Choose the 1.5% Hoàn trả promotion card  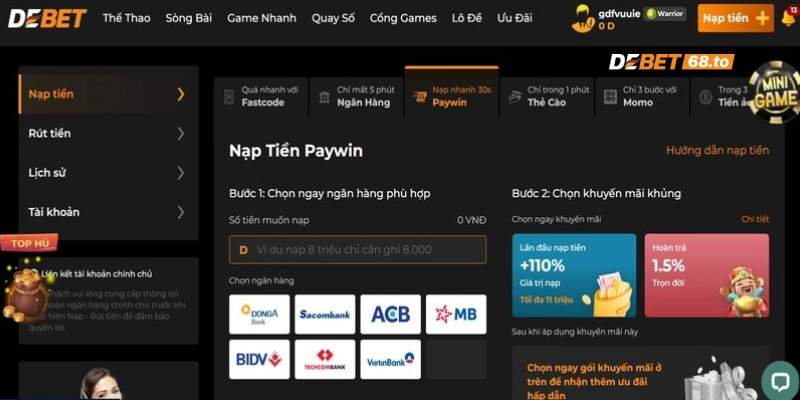click(x=707, y=276)
